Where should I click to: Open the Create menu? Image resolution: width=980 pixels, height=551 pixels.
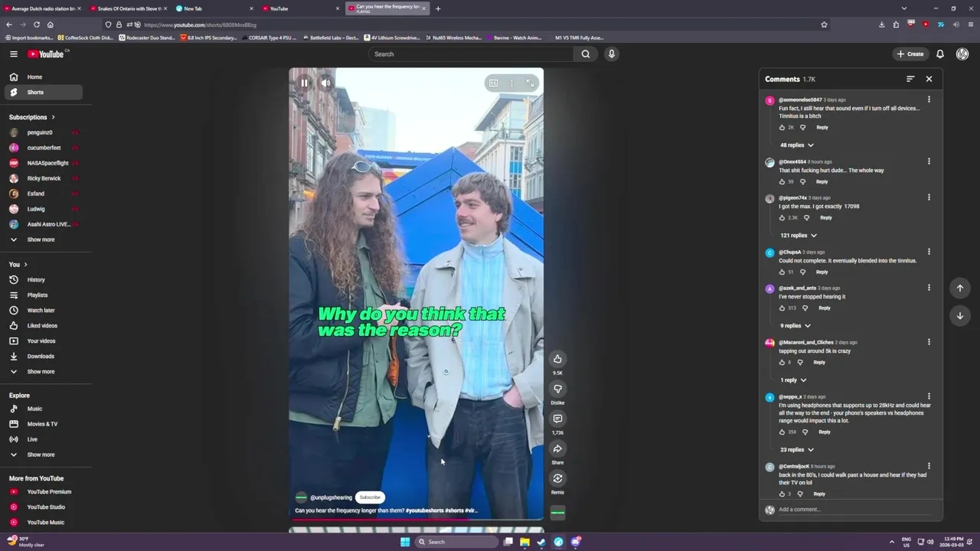910,54
